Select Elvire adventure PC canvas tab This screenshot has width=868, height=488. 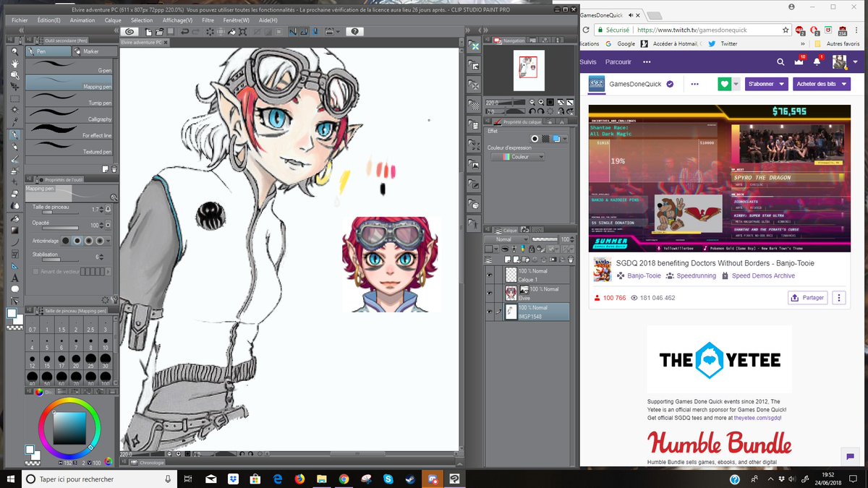144,43
